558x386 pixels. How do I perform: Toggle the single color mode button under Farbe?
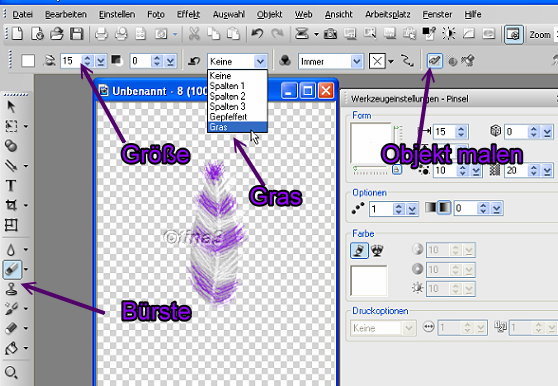[359, 250]
